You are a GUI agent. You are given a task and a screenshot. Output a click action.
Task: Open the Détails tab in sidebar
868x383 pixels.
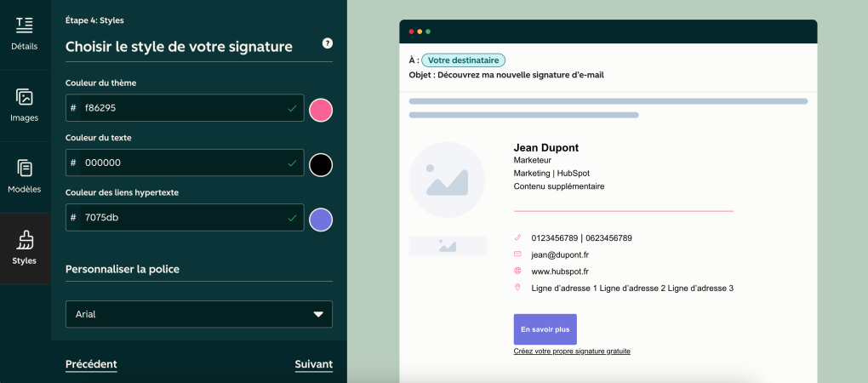[25, 34]
